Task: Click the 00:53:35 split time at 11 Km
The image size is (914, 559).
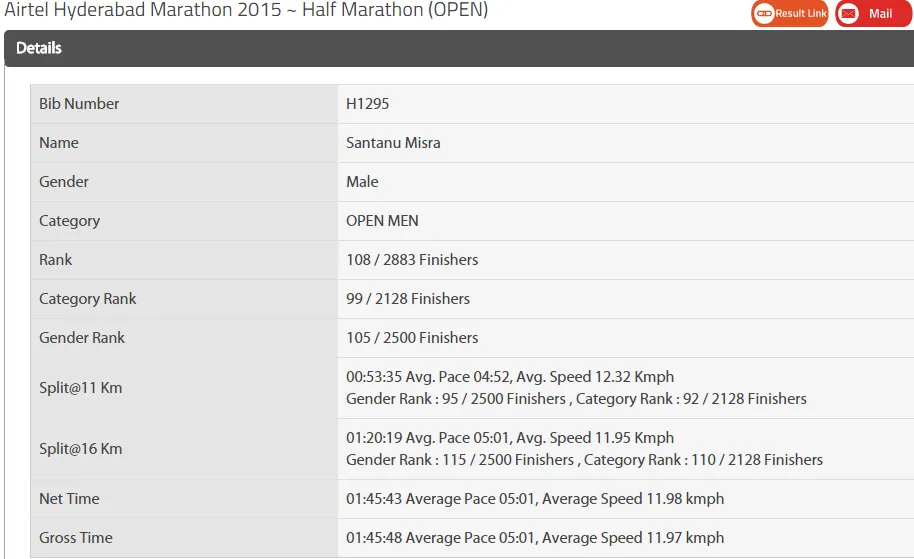Action: click(x=374, y=377)
